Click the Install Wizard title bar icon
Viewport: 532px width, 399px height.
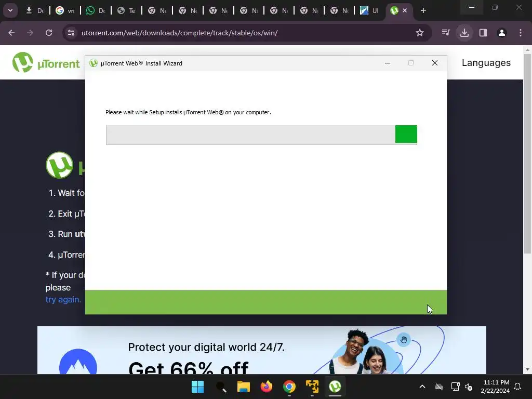[94, 63]
